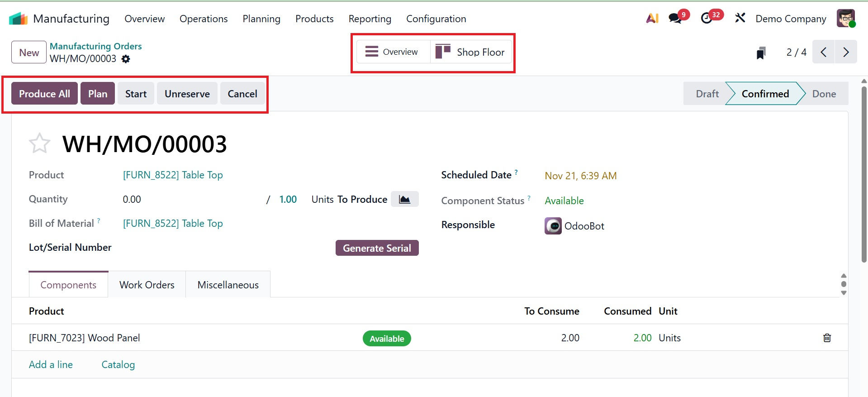868x397 pixels.
Task: Click the Generate Serial button
Action: (x=377, y=248)
